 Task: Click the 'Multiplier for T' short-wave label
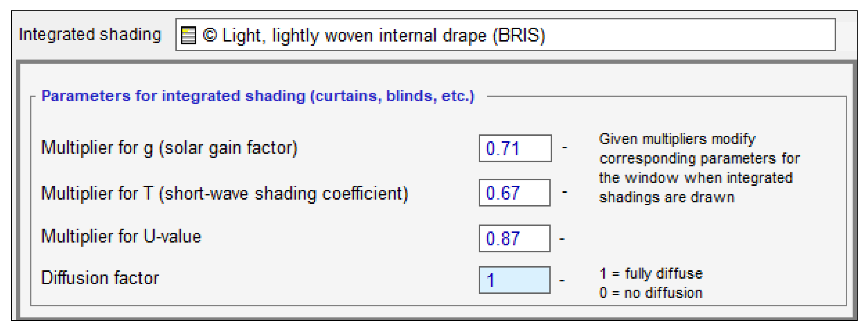click(x=224, y=194)
